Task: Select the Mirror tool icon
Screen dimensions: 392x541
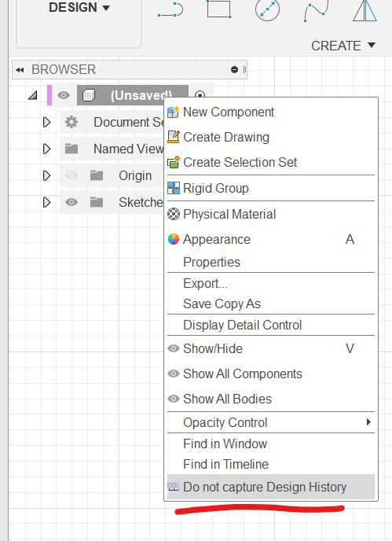Action: click(x=365, y=10)
